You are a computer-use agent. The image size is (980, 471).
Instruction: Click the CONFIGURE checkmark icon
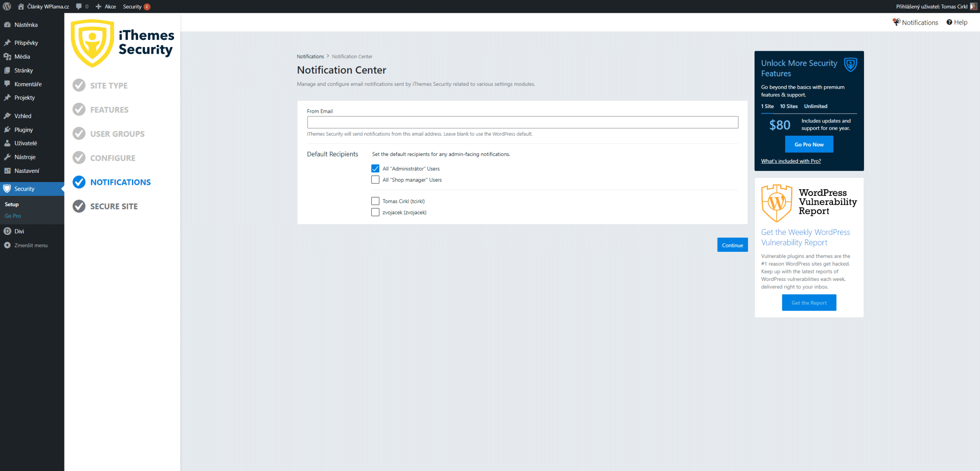79,158
